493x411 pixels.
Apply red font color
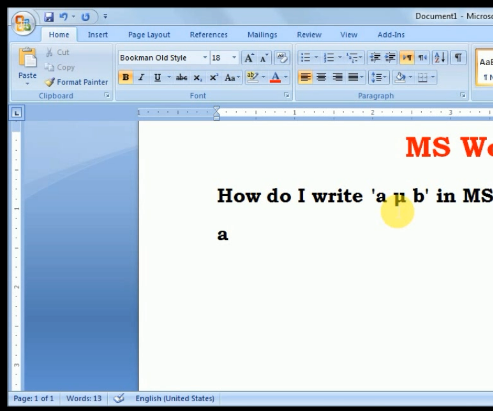(275, 77)
